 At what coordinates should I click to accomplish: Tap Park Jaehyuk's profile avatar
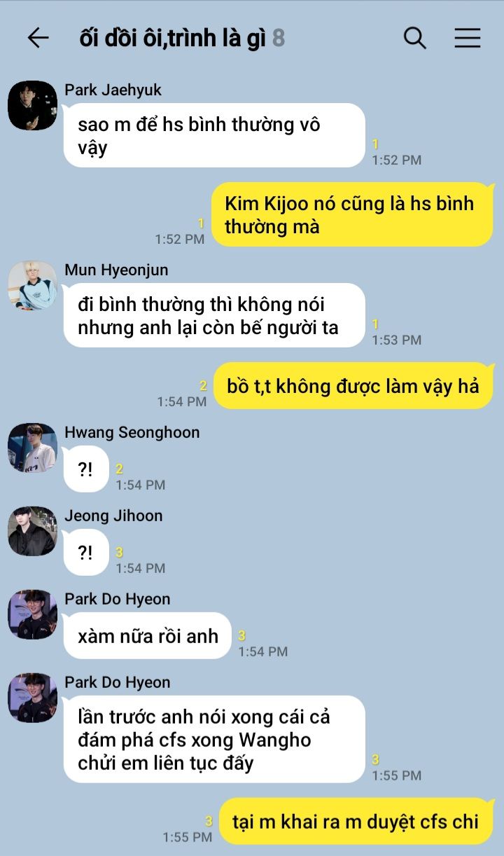32,105
